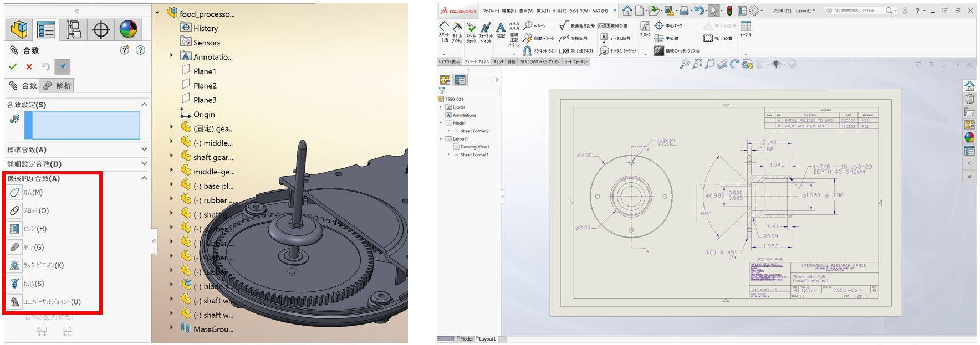The width and height of the screenshot is (980, 345).
Task: Toggle the pushpin keep-visible button
Action: (x=63, y=66)
